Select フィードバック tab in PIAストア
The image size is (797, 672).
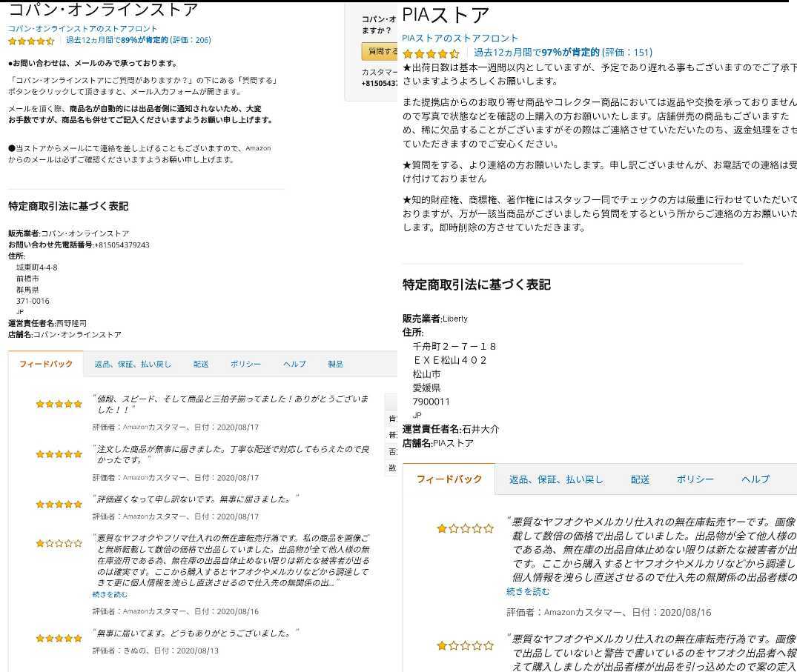pyautogui.click(x=449, y=479)
